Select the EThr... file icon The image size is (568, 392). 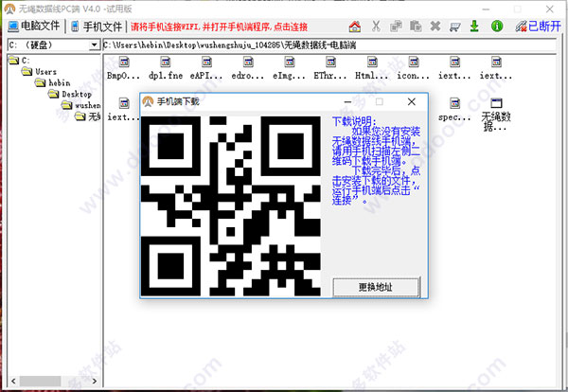(330, 68)
